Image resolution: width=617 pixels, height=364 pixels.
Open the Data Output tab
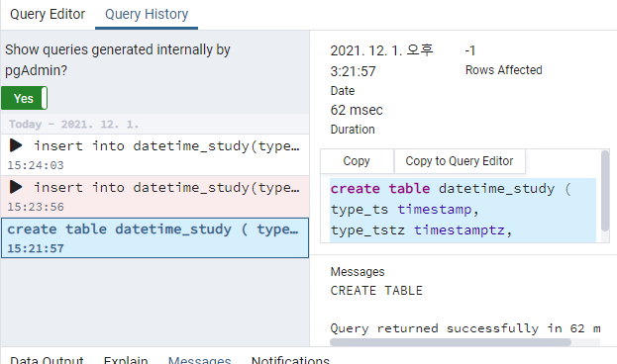coord(47,359)
